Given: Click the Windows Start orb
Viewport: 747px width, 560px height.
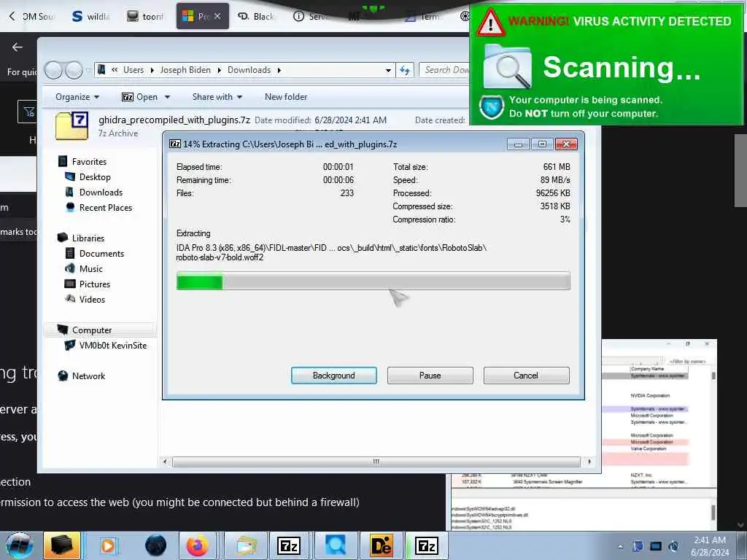Looking at the screenshot, I should tap(20, 545).
